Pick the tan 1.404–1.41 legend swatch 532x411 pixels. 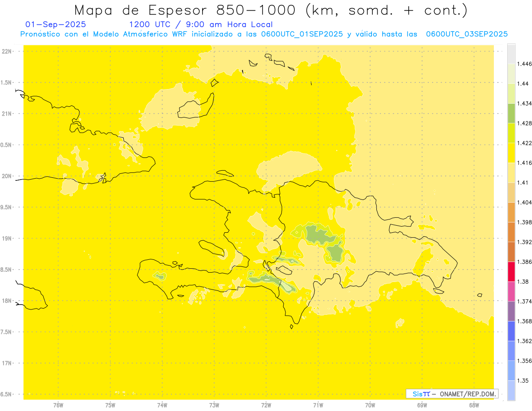(511, 192)
